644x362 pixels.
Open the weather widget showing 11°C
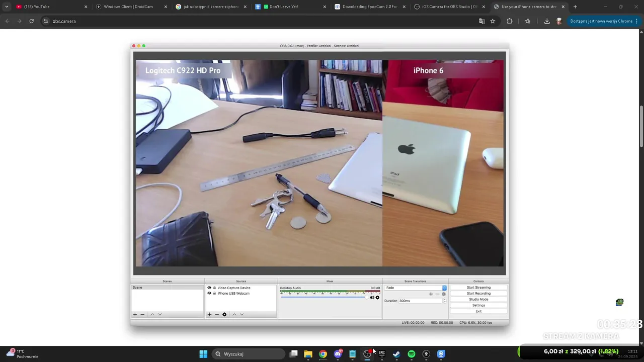pos(23,354)
